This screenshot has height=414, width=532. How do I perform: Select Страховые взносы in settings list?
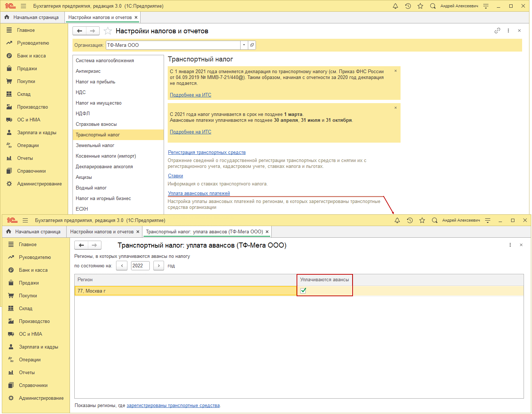click(x=118, y=124)
